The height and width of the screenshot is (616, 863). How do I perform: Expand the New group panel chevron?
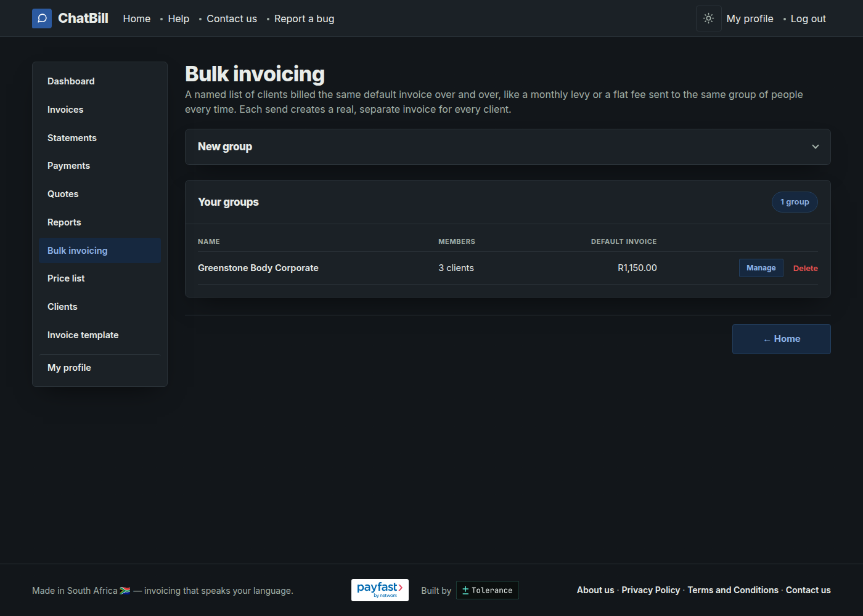[816, 147]
